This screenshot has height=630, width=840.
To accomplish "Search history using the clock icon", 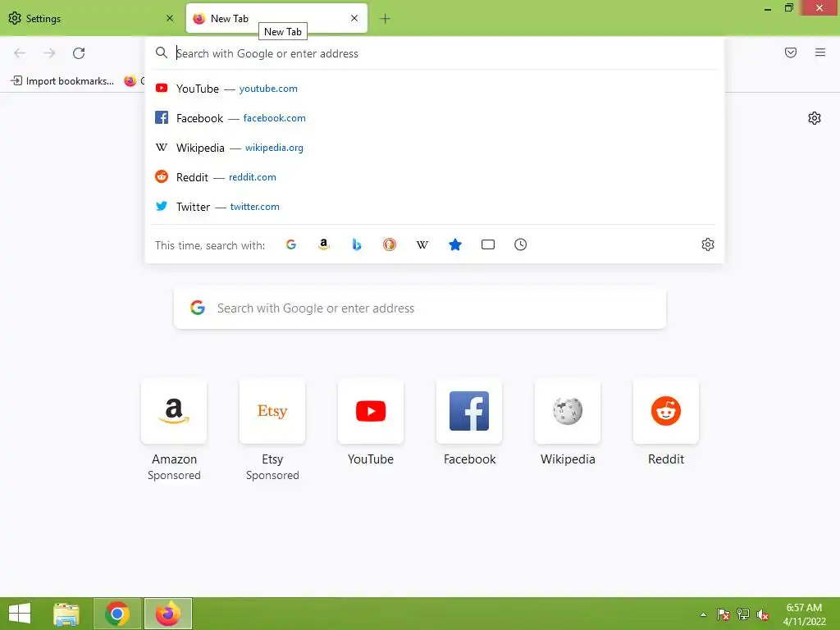I will (520, 244).
